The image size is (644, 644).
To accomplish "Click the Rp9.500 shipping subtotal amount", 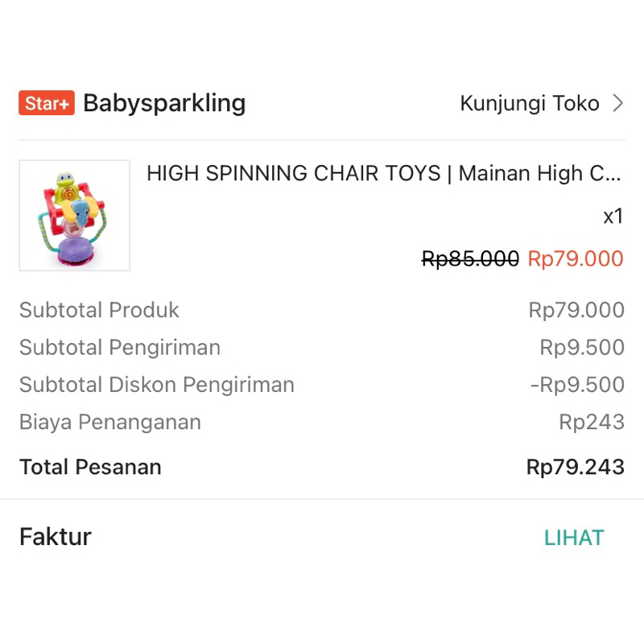I will tap(582, 348).
